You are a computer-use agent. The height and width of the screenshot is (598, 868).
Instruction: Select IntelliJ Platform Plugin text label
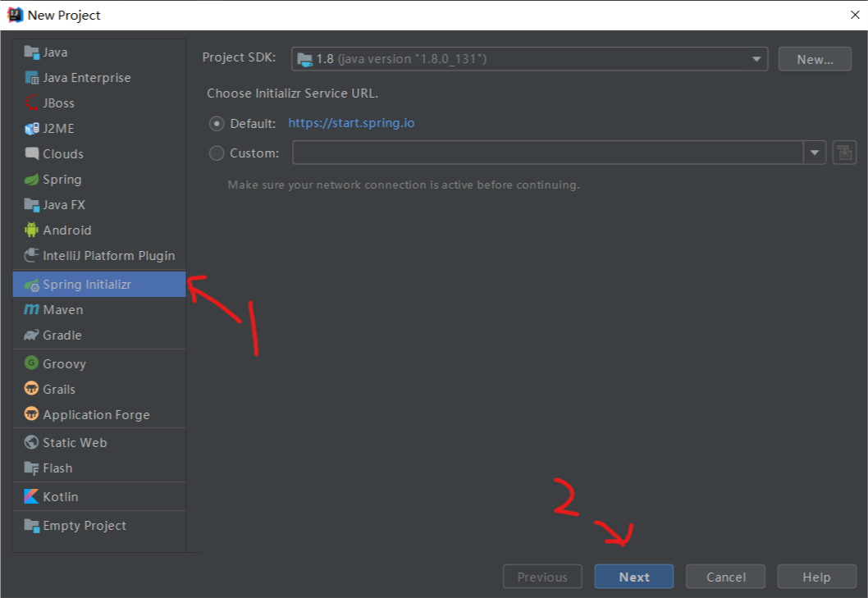(109, 256)
